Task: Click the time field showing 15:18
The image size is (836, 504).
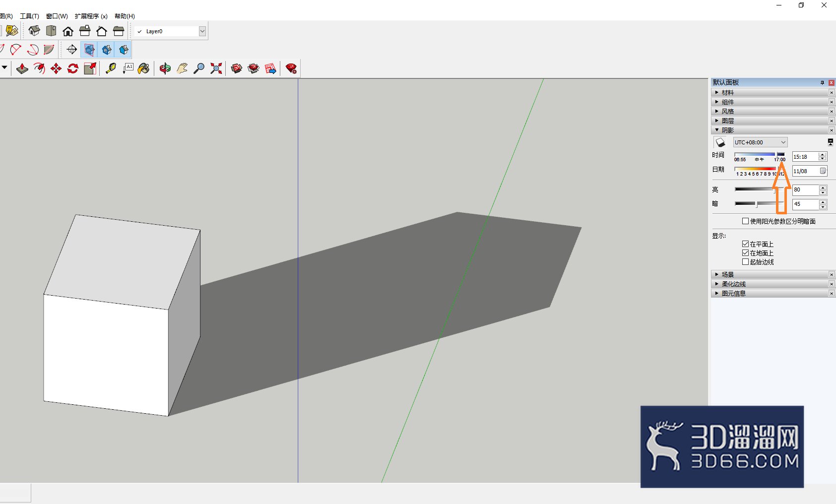Action: [805, 157]
